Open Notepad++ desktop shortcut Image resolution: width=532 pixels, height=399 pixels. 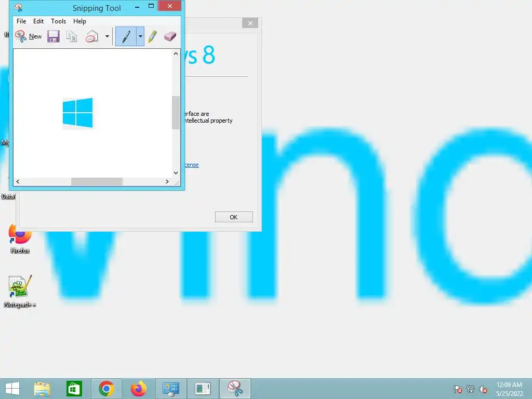coord(20,291)
